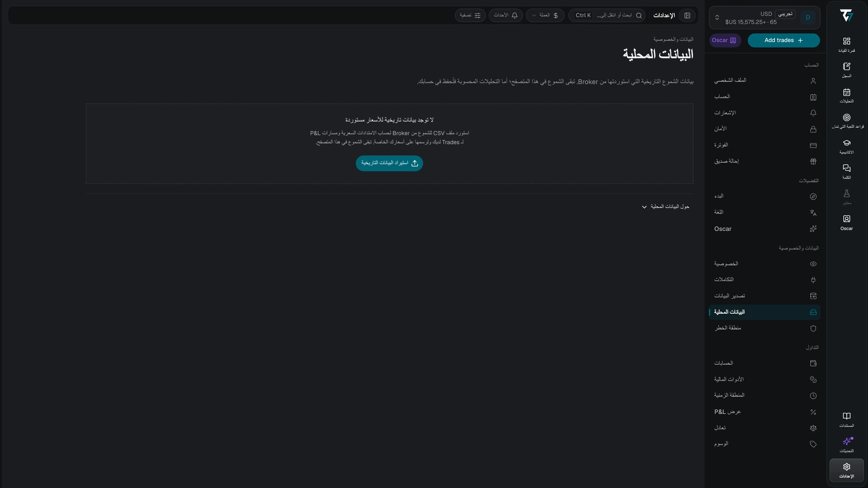Viewport: 868px width, 488px height.
Task: Open the getting started (البدء) settings item
Action: tap(764, 196)
